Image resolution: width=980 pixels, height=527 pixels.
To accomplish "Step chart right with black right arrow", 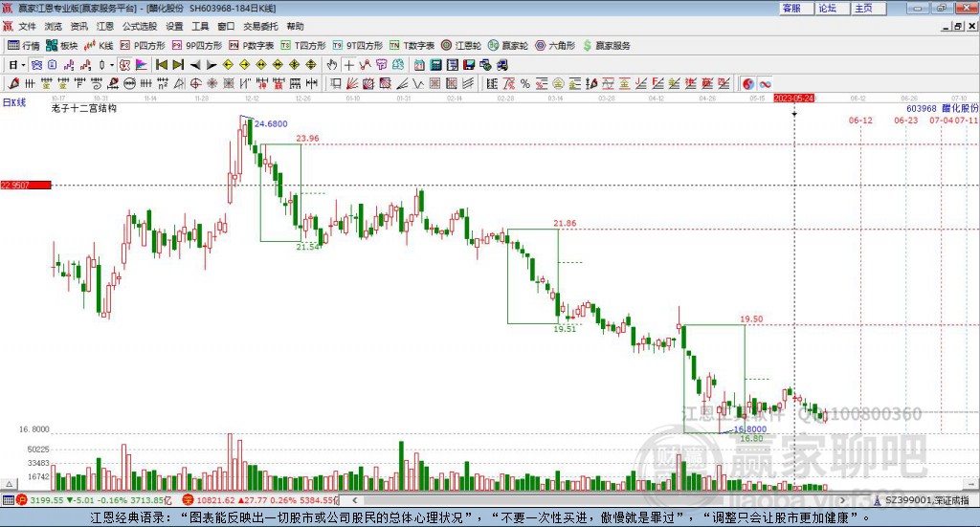I will tap(212, 65).
